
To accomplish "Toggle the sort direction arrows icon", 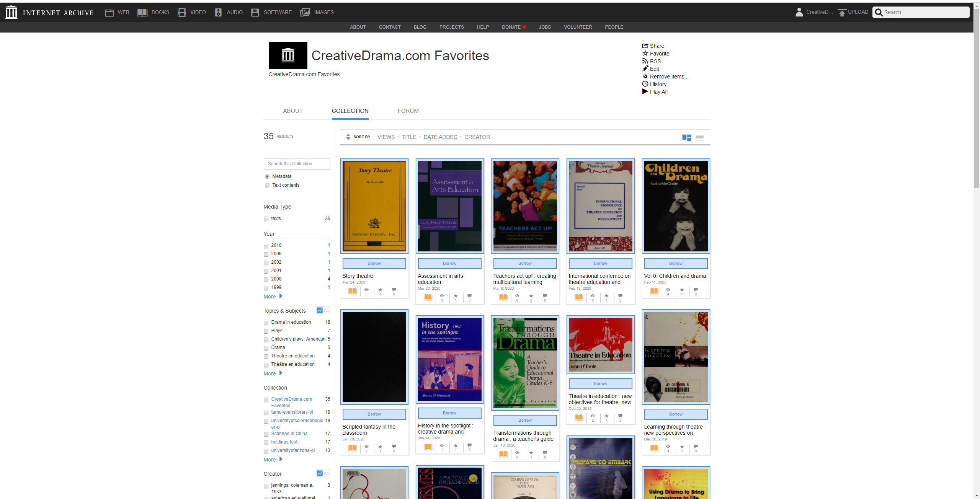I will coord(348,137).
